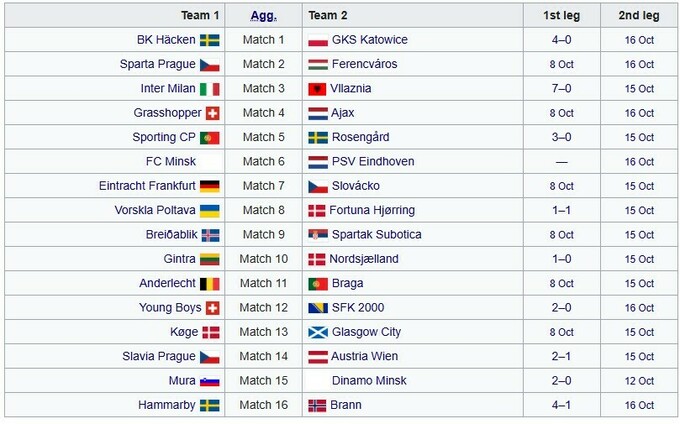Follow the PSV Eindhoven link
The width and height of the screenshot is (680, 424).
[x=375, y=162]
